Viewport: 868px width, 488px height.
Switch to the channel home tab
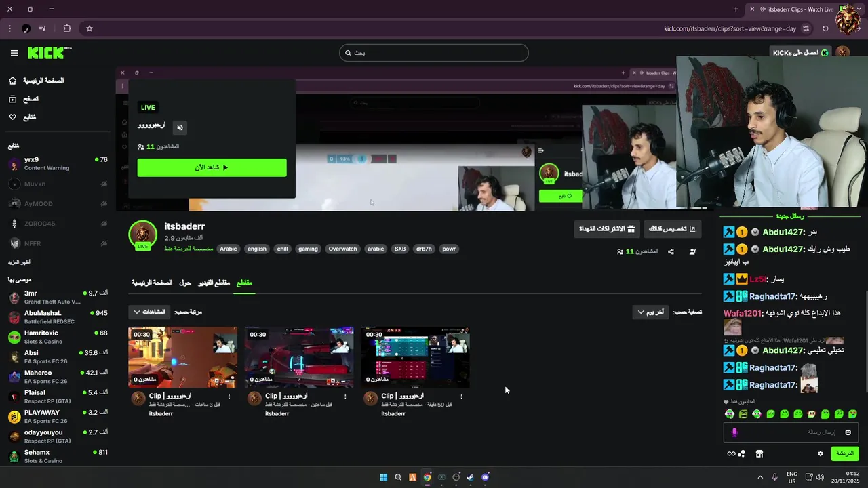(x=152, y=283)
